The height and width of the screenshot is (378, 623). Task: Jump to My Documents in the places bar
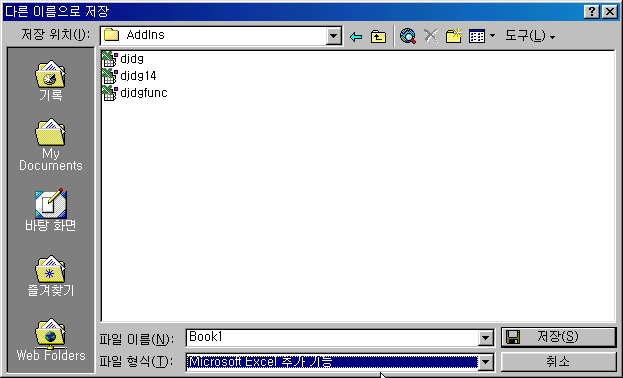[50, 145]
